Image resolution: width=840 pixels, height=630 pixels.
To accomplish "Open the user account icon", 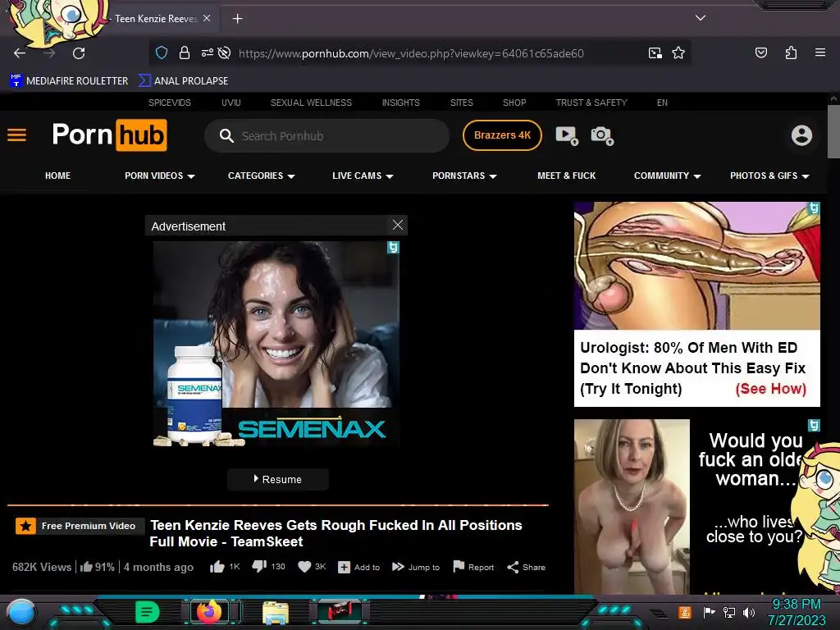I will point(801,135).
